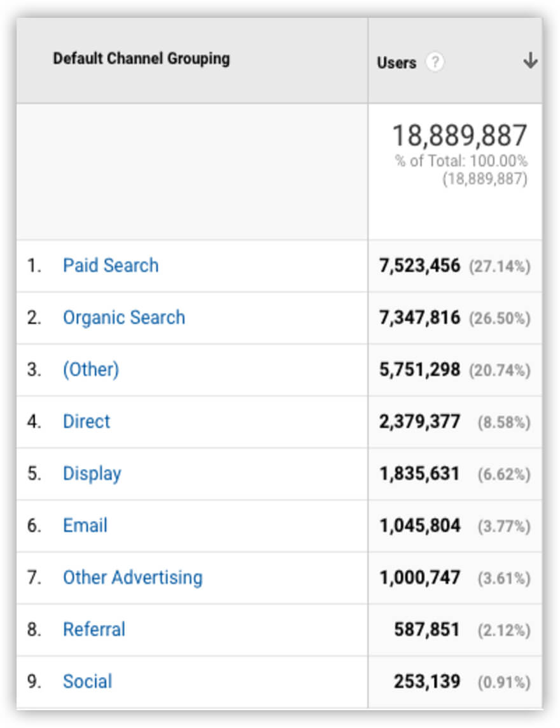The width and height of the screenshot is (560, 728).
Task: Open the Organic Search channel link
Action: click(124, 318)
